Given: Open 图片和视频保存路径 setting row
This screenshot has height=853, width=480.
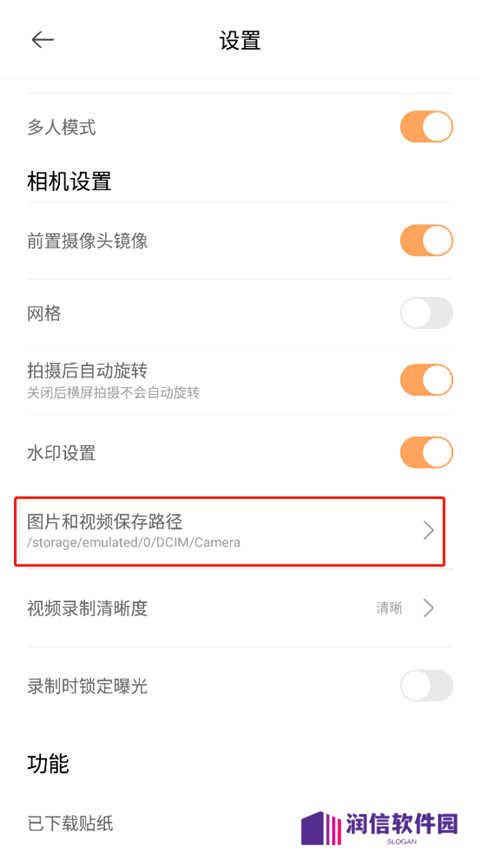Looking at the screenshot, I should 230,531.
